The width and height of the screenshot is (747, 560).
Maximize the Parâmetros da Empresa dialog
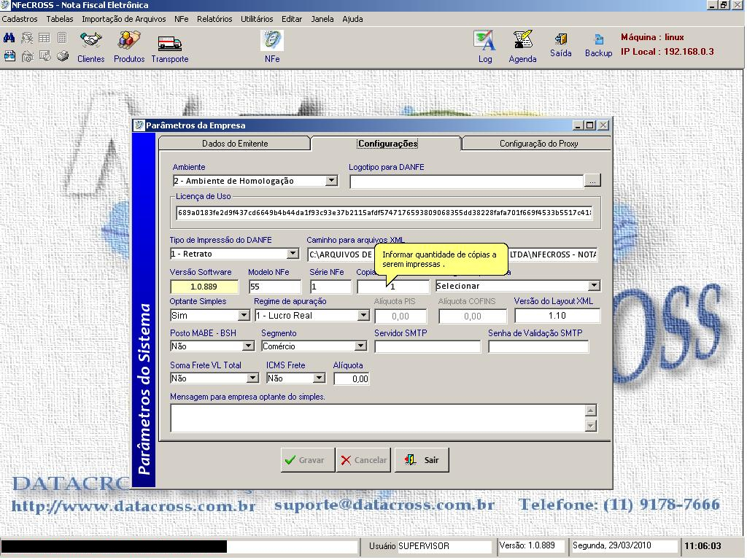pyautogui.click(x=590, y=125)
